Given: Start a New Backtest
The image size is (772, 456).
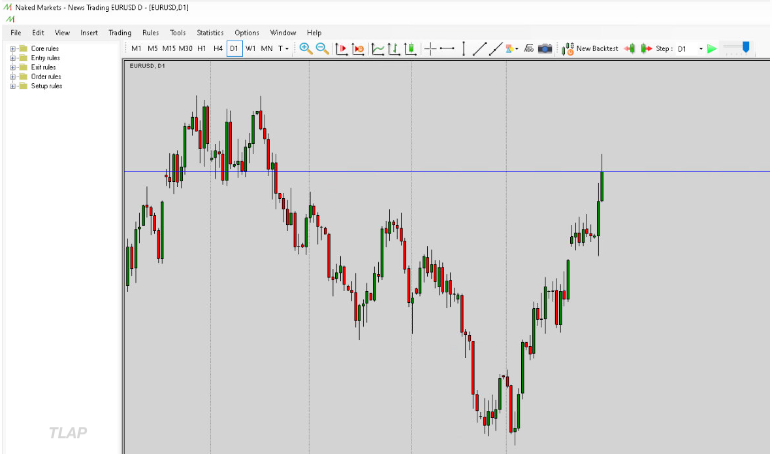Looking at the screenshot, I should 590,48.
